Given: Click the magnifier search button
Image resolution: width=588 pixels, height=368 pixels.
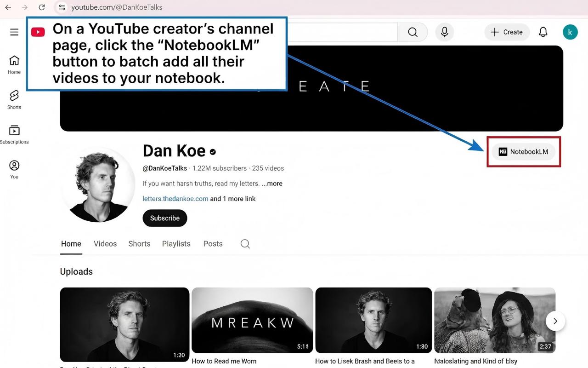Looking at the screenshot, I should tap(413, 32).
